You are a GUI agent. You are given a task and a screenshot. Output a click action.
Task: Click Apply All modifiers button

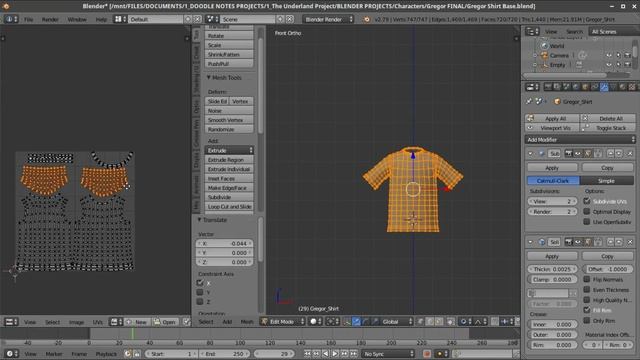(552, 118)
